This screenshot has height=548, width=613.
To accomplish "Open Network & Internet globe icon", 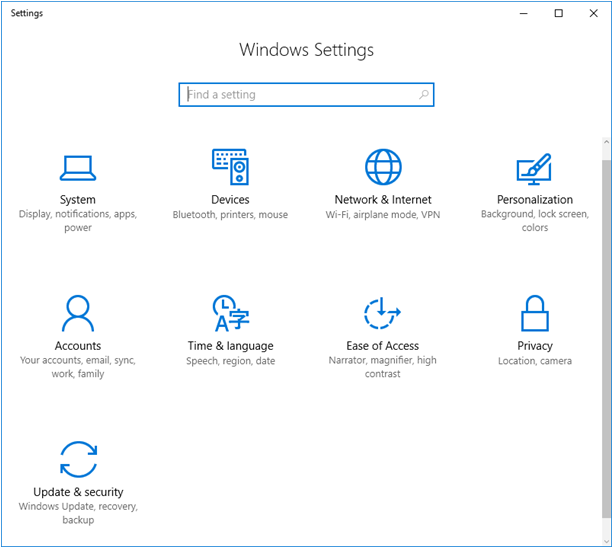I will [383, 167].
